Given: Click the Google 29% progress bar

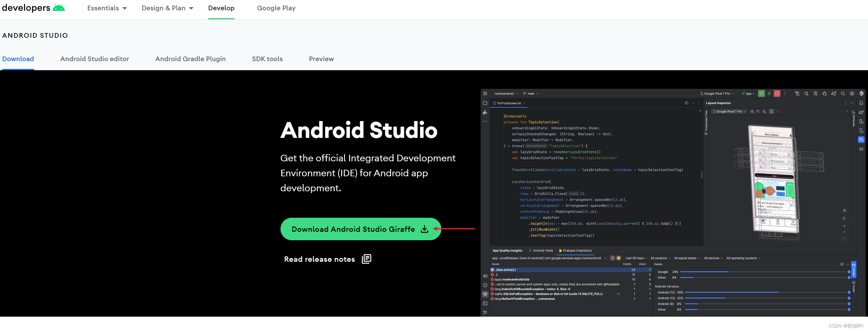Looking at the screenshot, I should 764,272.
